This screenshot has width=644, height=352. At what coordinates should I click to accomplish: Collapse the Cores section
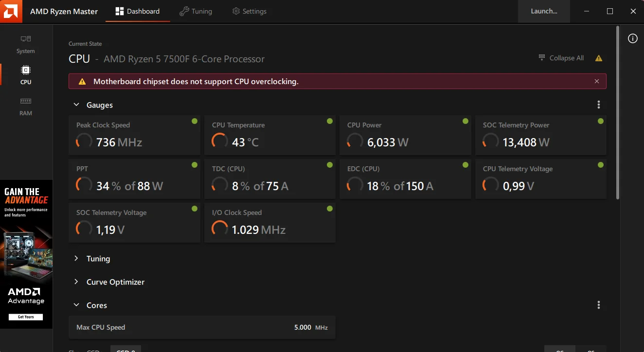76,305
